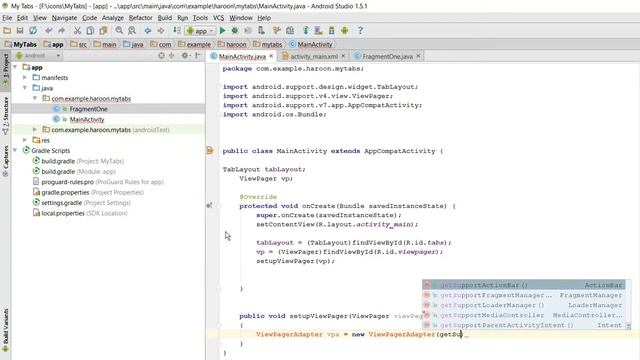Open Project panel settings gear icon
The image size is (640, 360).
click(185, 56)
